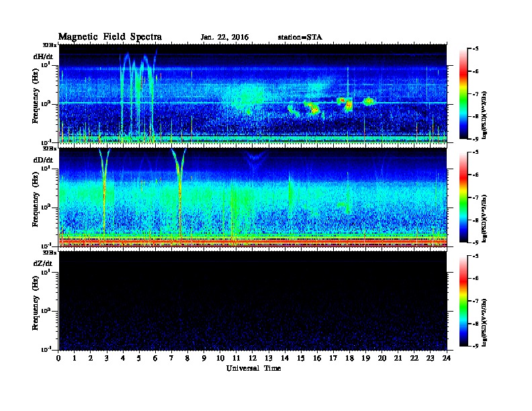Click hour '20' on Universal Time axis

382,358
